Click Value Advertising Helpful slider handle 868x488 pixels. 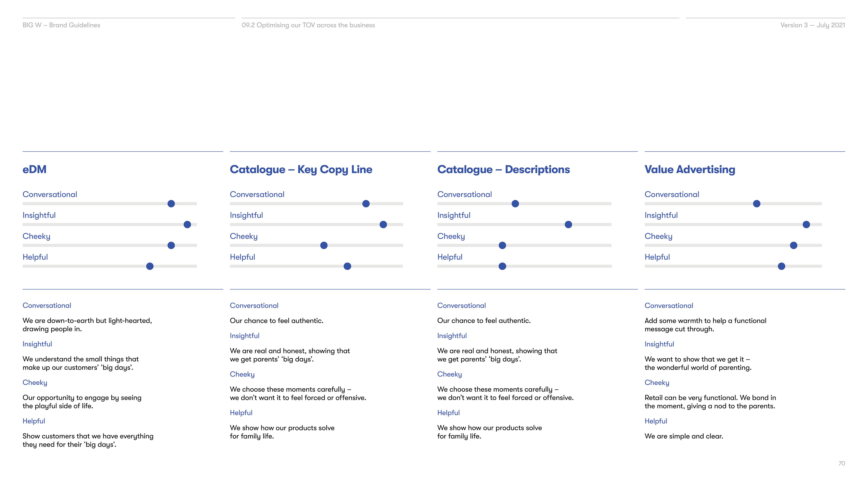[x=781, y=266]
